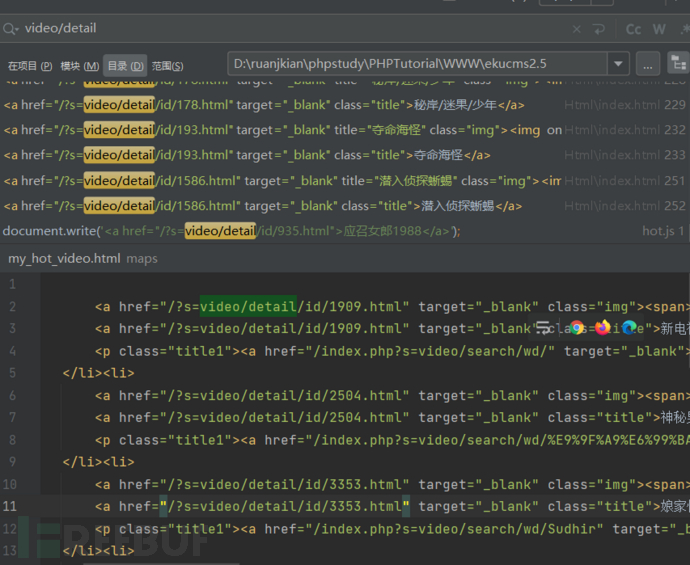This screenshot has height=565, width=690.
Task: Select the 模块 (M) scope tab
Action: [x=80, y=65]
